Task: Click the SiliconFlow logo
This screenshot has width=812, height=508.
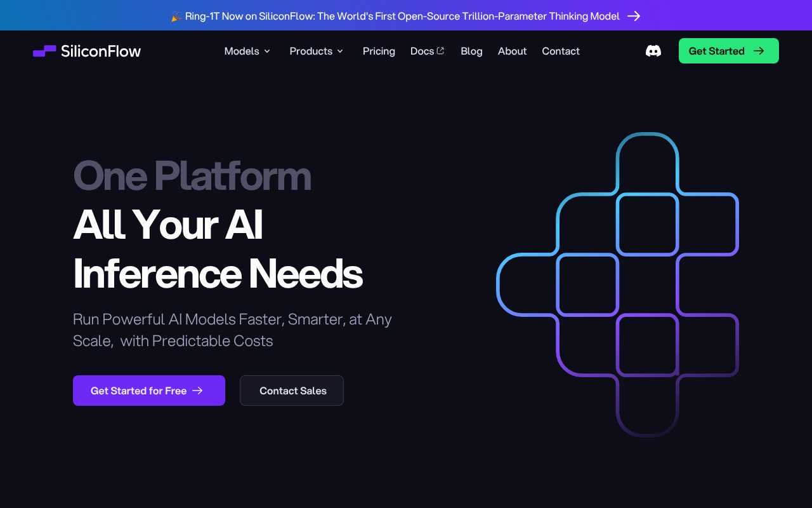Action: coord(86,51)
